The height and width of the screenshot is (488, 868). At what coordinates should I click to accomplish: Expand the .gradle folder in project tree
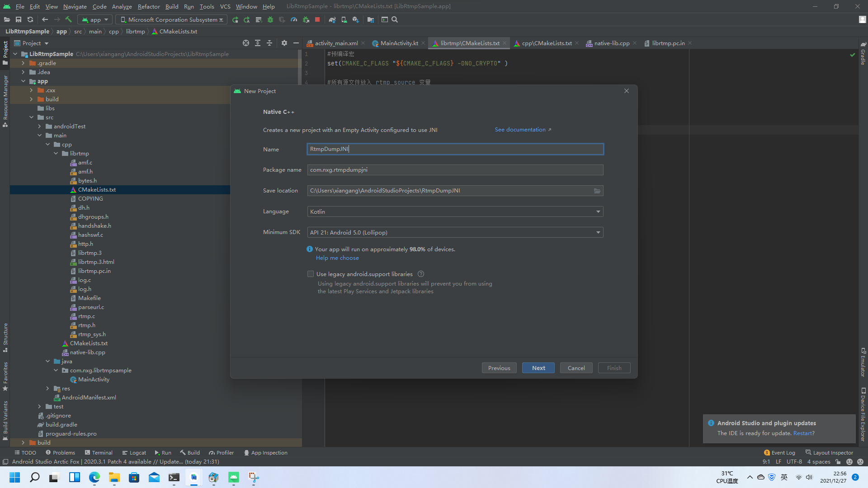[x=23, y=62]
